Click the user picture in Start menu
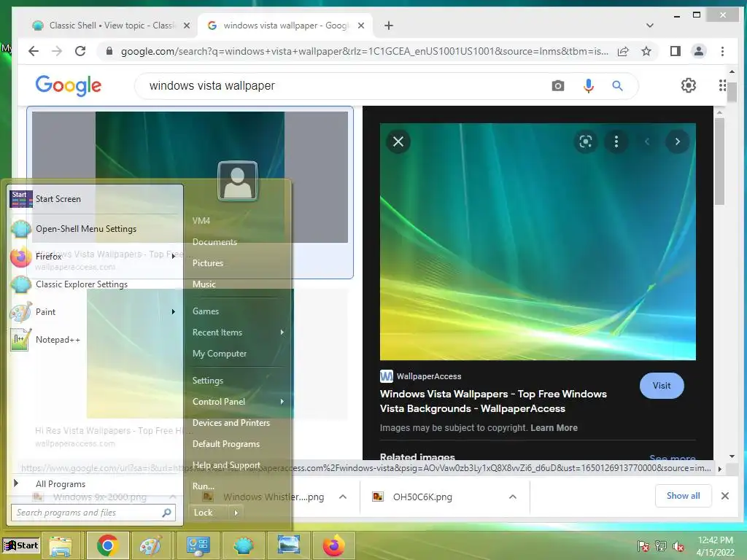747x560 pixels. tap(237, 181)
